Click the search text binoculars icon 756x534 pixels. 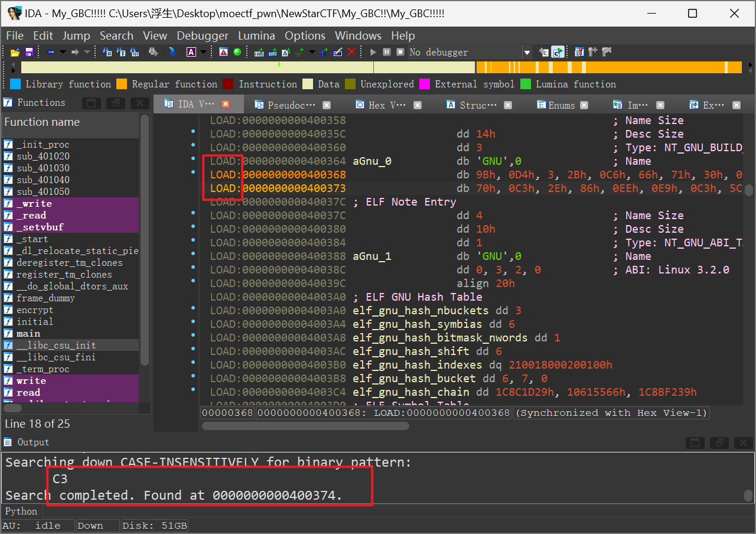point(121,52)
